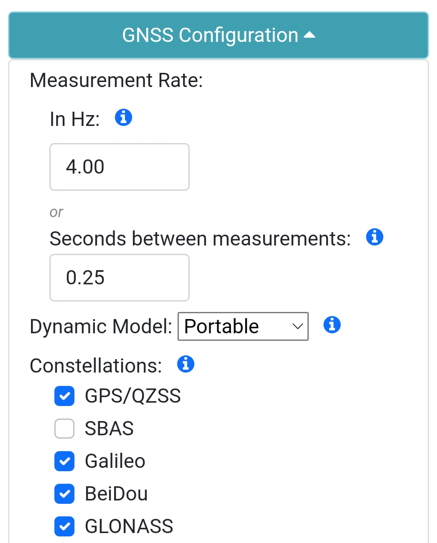Open info icon for Seconds between measurements
The width and height of the screenshot is (437, 543).
(x=375, y=237)
